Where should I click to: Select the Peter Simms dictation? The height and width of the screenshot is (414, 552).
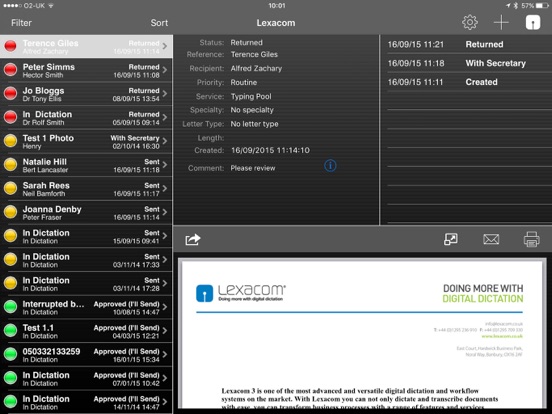pyautogui.click(x=86, y=70)
